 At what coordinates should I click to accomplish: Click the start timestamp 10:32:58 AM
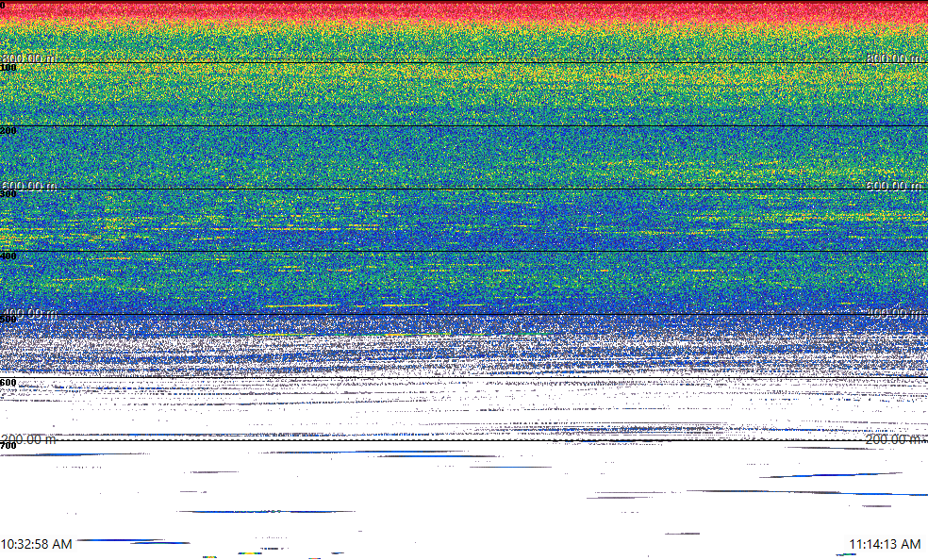(x=37, y=544)
